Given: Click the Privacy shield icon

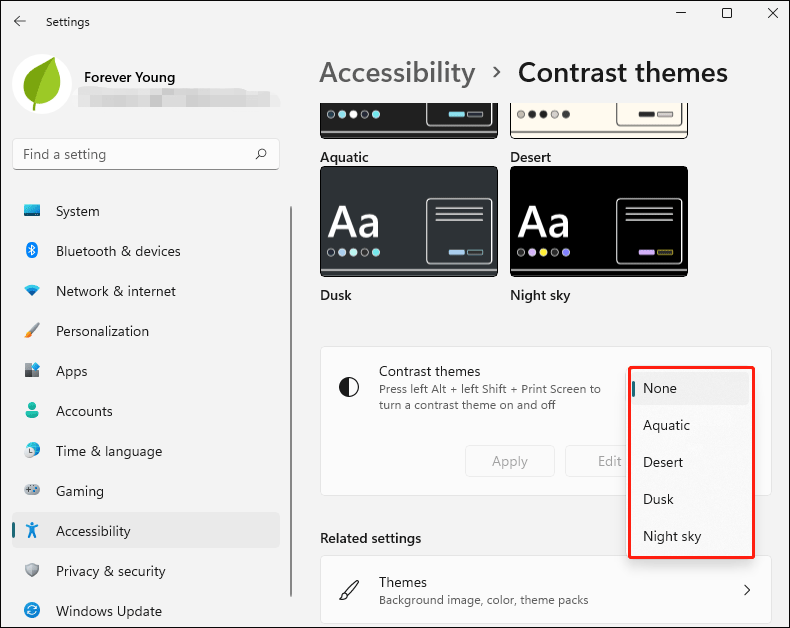Looking at the screenshot, I should click(32, 570).
